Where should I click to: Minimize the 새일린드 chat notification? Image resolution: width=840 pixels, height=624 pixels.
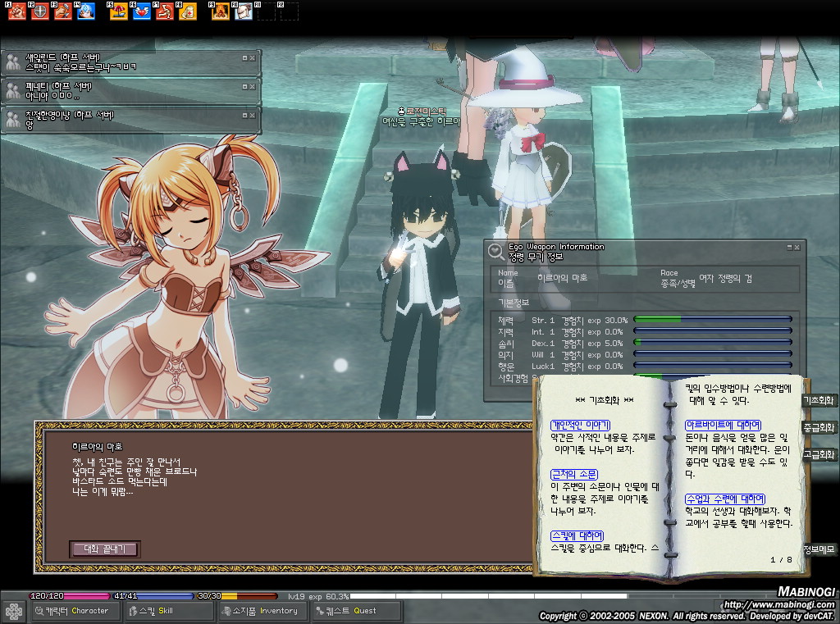[x=244, y=58]
